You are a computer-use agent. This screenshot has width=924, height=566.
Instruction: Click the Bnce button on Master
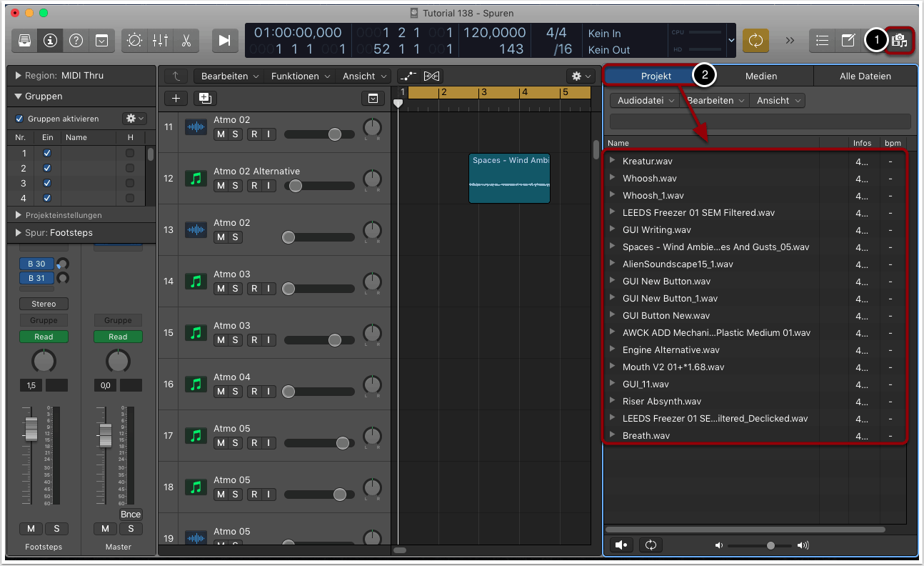click(131, 515)
